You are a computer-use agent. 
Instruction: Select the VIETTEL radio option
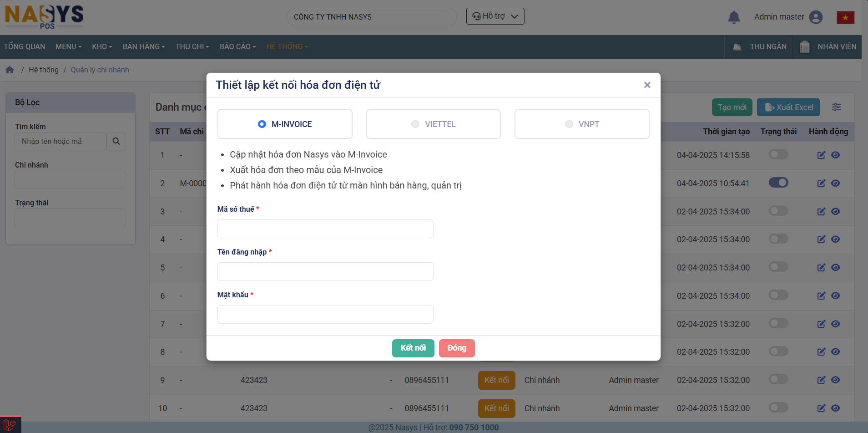coord(415,124)
